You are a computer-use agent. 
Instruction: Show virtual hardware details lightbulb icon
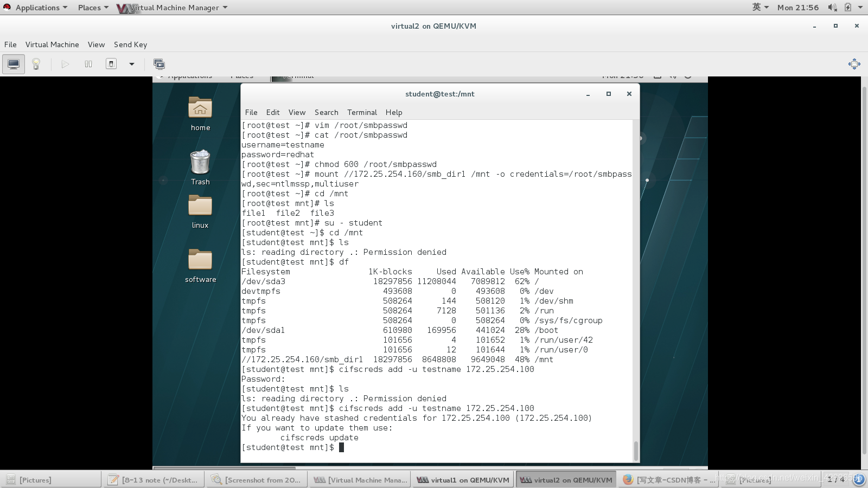[x=36, y=64]
